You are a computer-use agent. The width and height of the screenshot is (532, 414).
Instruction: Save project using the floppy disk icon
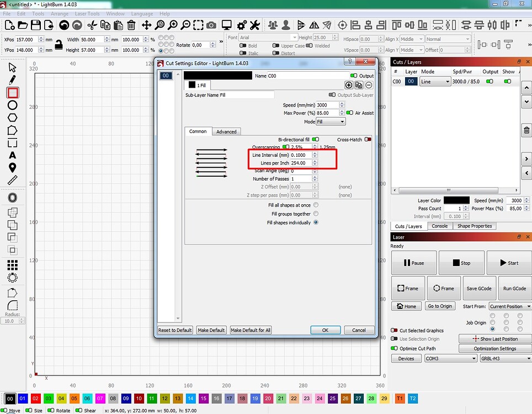click(x=36, y=25)
